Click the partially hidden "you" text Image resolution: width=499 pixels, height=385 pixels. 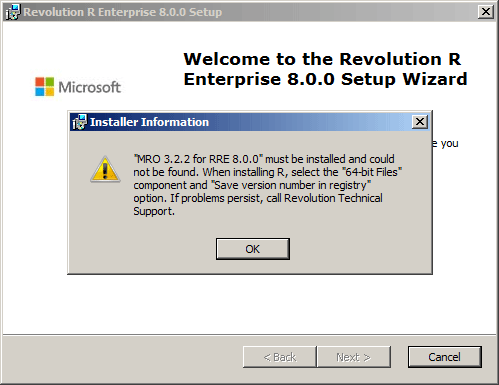tap(449, 144)
